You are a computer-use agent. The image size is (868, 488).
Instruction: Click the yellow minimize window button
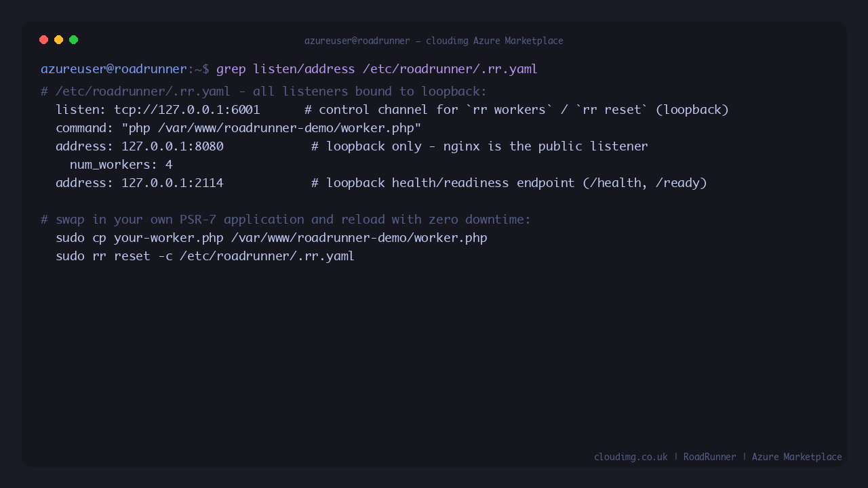59,40
